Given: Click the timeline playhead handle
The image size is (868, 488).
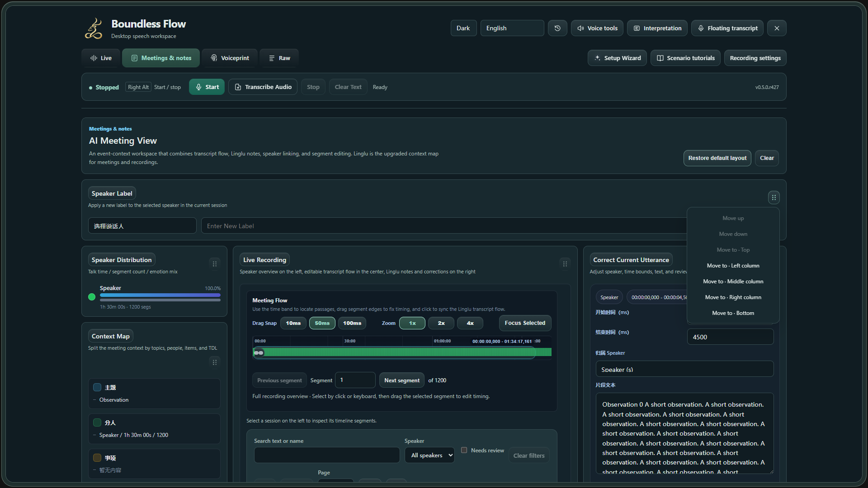Looking at the screenshot, I should click(259, 353).
